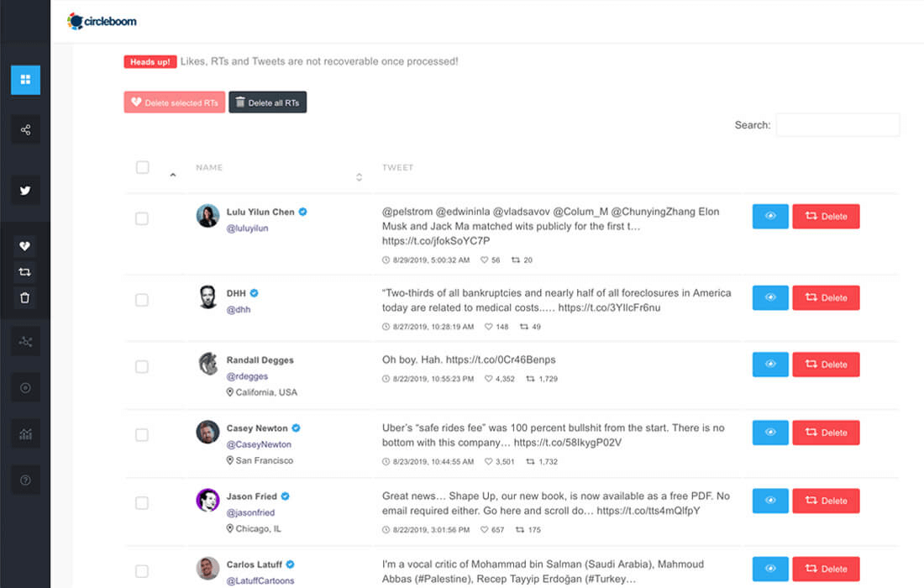Image resolution: width=924 pixels, height=588 pixels.
Task: Click the help question mark sidebar icon
Action: pos(25,480)
